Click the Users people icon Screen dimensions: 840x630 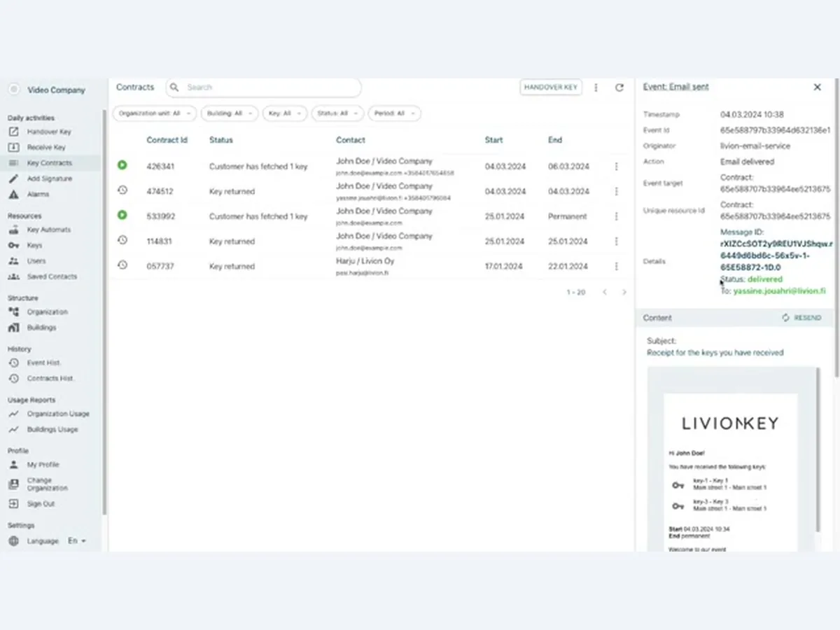[x=13, y=261]
